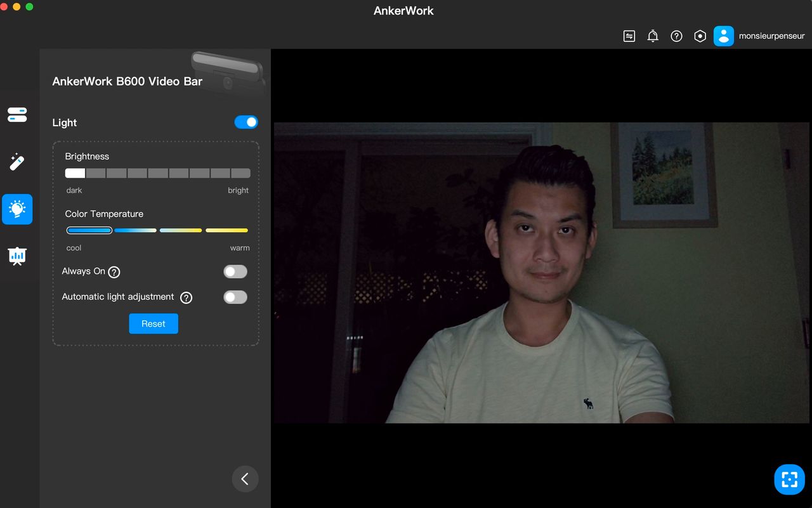The width and height of the screenshot is (812, 508).
Task: Set brightness to the last (brightest) segment
Action: [240, 173]
